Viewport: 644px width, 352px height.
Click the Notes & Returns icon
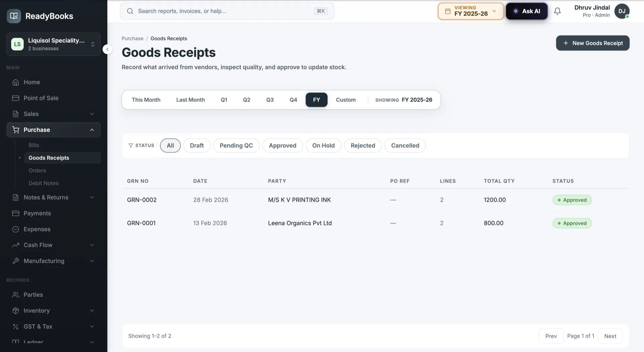(15, 197)
